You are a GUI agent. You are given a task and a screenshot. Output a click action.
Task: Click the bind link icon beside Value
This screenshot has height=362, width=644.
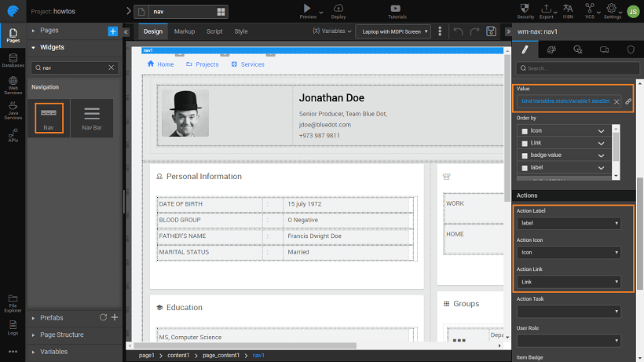pyautogui.click(x=628, y=101)
